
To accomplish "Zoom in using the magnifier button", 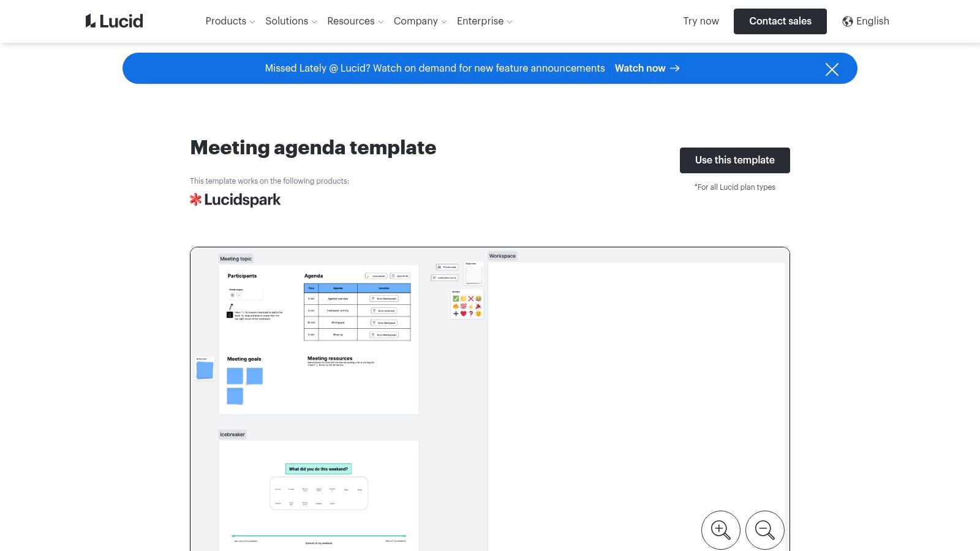I will click(720, 530).
